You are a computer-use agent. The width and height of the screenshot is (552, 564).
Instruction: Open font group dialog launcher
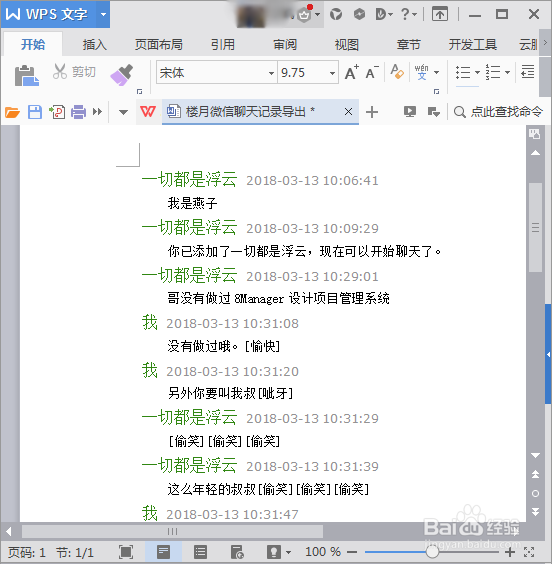click(x=437, y=92)
